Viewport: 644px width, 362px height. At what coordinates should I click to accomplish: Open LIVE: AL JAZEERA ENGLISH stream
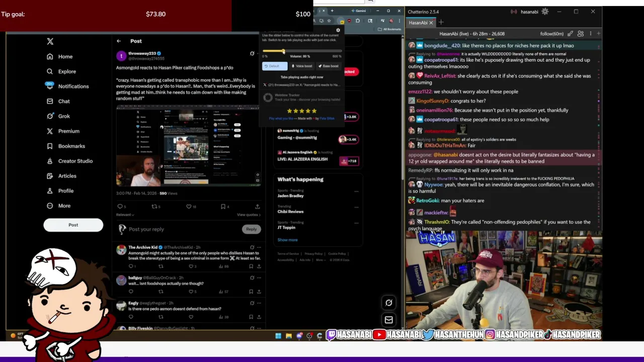click(x=302, y=159)
